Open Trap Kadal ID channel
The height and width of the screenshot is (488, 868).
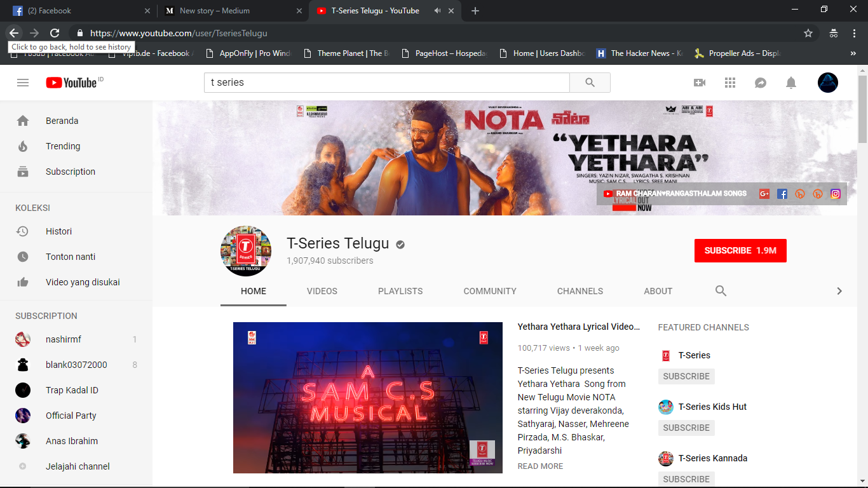(x=76, y=390)
